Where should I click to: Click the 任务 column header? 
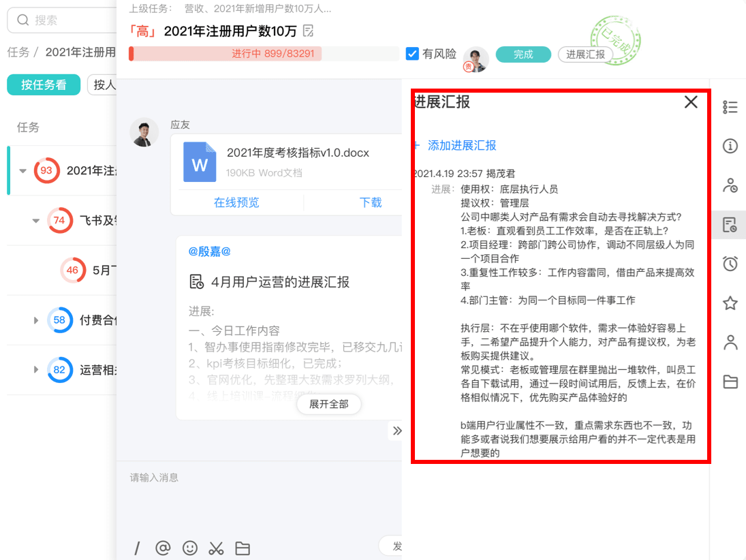(28, 127)
